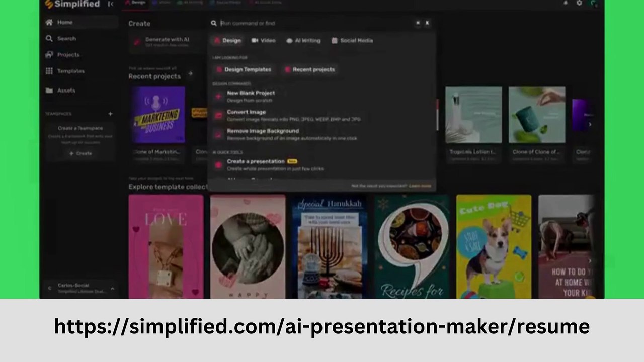Screen dimensions: 644x362
Task: Click the Remove Image Background icon
Action: coord(218,134)
